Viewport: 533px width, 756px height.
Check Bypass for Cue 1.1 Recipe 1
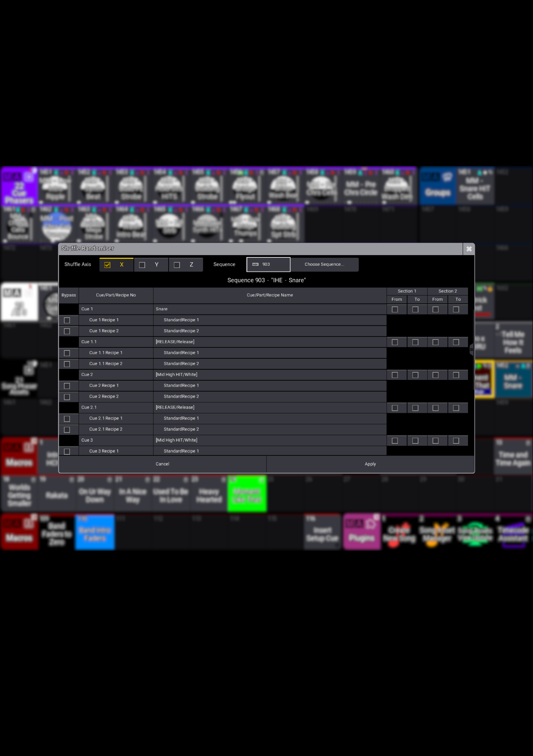[x=67, y=353]
